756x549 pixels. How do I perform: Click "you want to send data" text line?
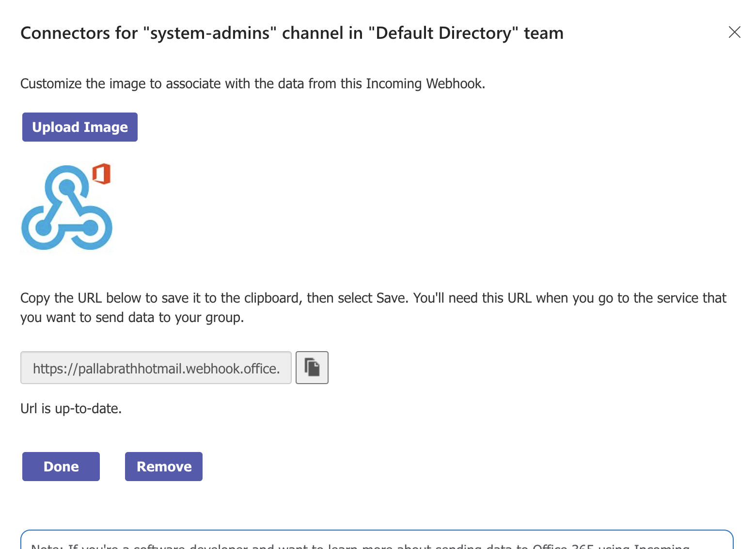pos(132,318)
